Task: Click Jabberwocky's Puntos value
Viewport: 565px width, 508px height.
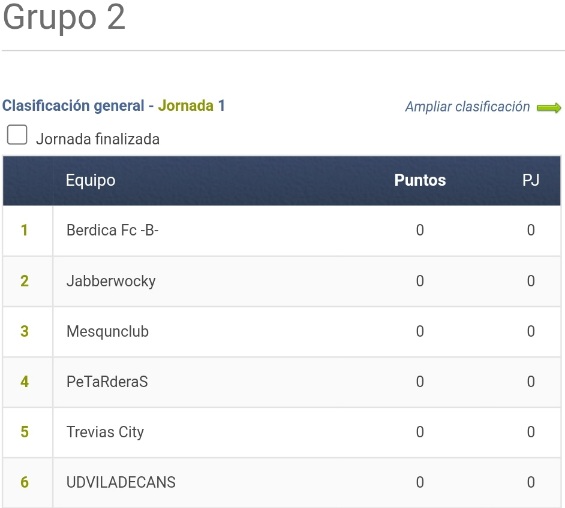Action: (x=420, y=281)
